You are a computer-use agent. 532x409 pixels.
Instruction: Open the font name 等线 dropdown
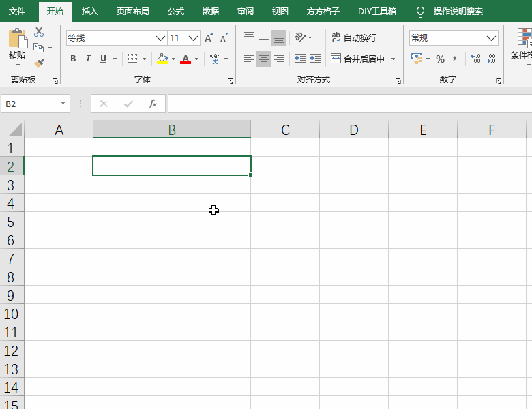point(160,38)
